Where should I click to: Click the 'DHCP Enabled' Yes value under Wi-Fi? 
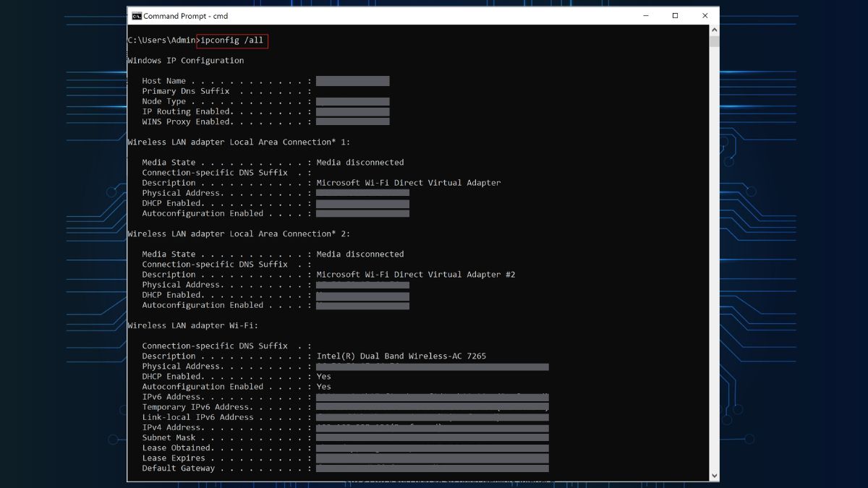(324, 377)
